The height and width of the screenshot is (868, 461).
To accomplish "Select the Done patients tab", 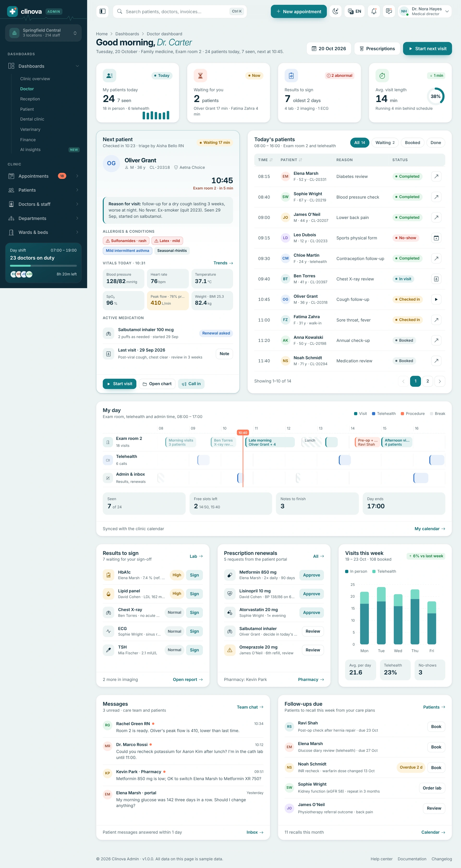I will pos(435,143).
